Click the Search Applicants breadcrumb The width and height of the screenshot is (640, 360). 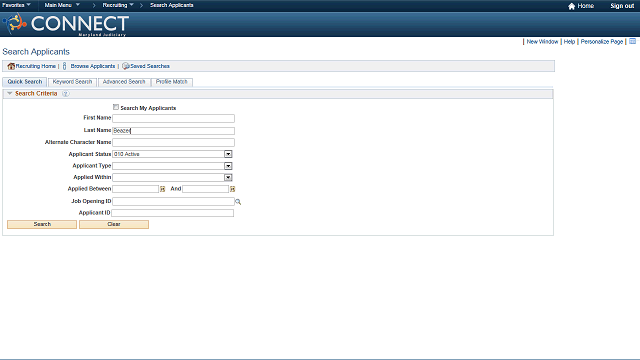tap(171, 5)
